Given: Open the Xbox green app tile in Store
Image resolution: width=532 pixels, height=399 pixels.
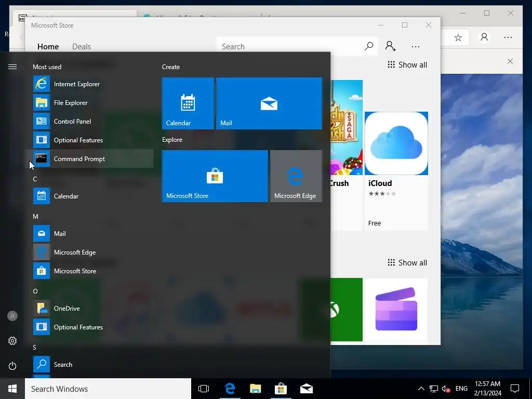Looking at the screenshot, I should click(347, 310).
